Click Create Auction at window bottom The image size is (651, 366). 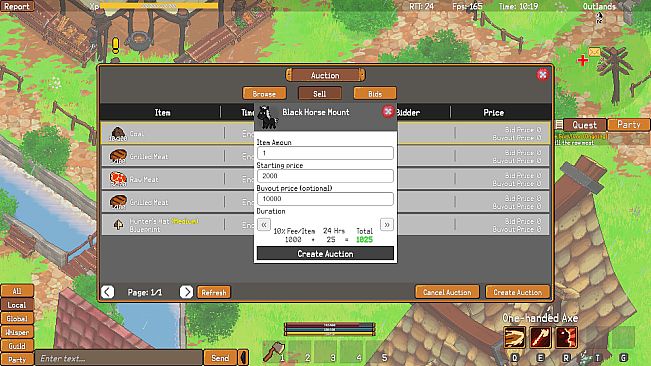518,292
